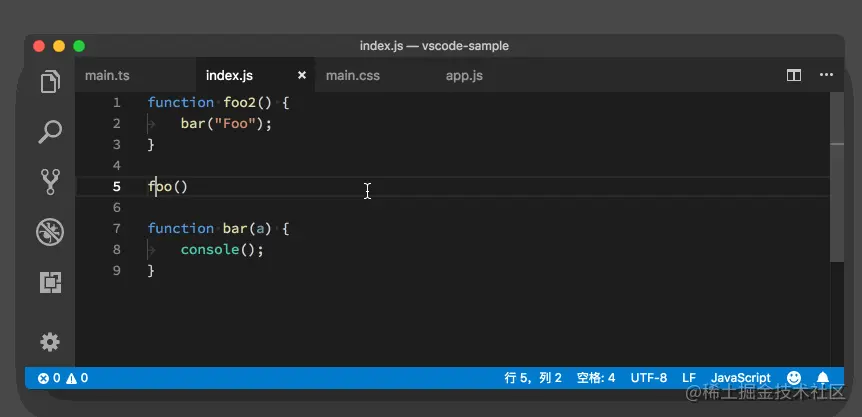Click the closing brace on line 3
Viewport: 862px width, 417px height.
click(x=151, y=145)
